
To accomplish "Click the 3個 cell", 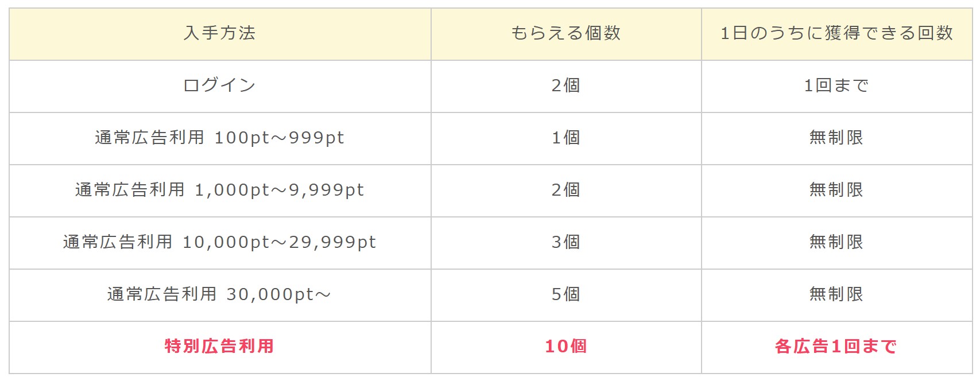I will point(565,242).
